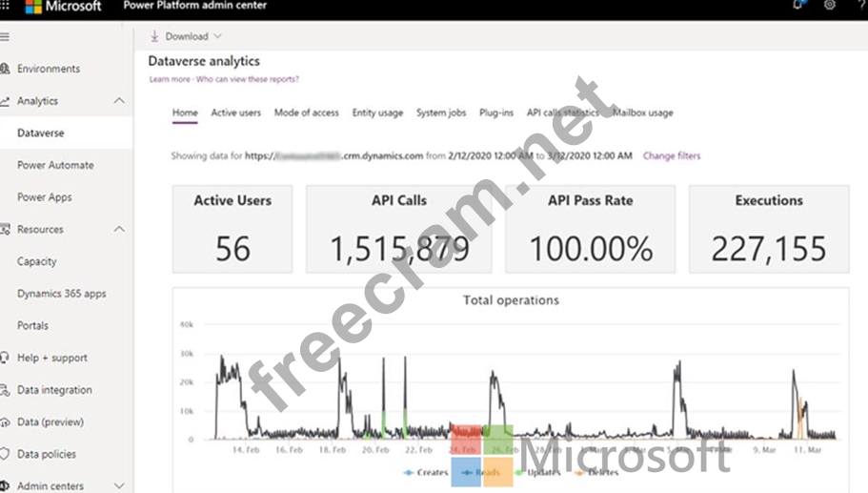868x493 pixels.
Task: Select Power Automate in the sidebar
Action: (x=55, y=165)
